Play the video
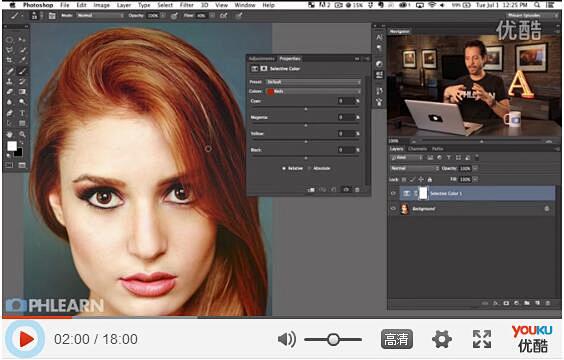This screenshot has height=360, width=564. point(25,339)
